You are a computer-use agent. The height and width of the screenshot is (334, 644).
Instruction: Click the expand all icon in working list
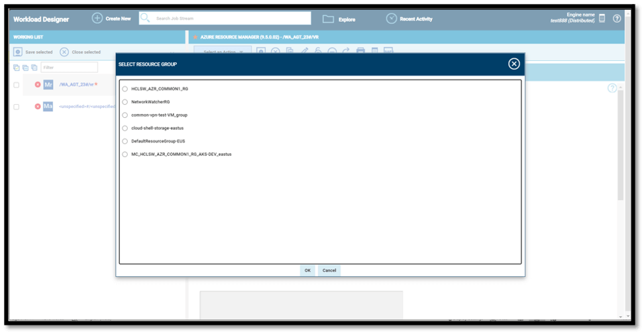point(25,68)
